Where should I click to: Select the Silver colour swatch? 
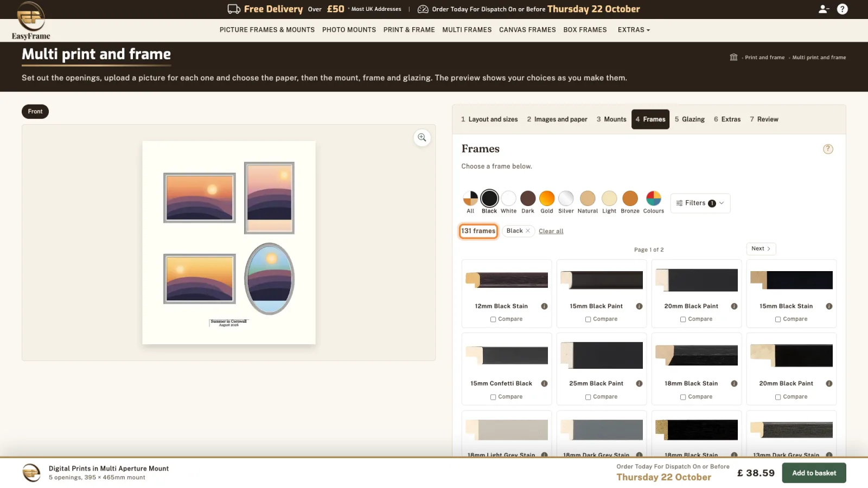566,198
